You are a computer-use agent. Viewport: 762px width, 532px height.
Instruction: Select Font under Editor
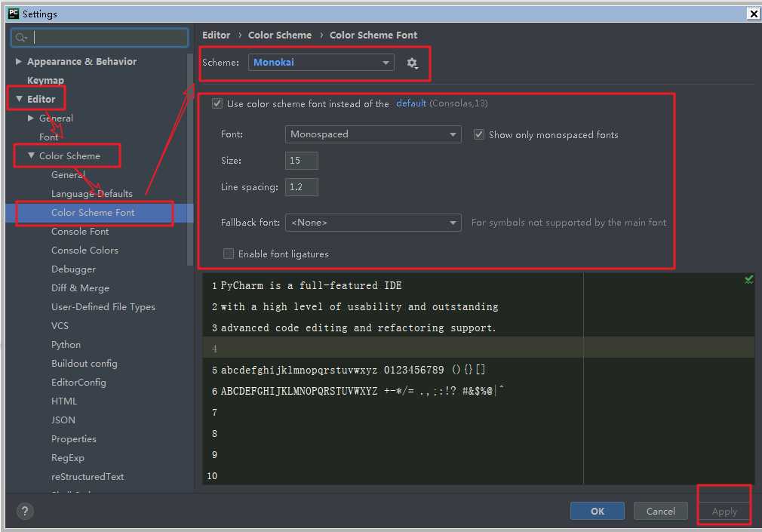(48, 137)
